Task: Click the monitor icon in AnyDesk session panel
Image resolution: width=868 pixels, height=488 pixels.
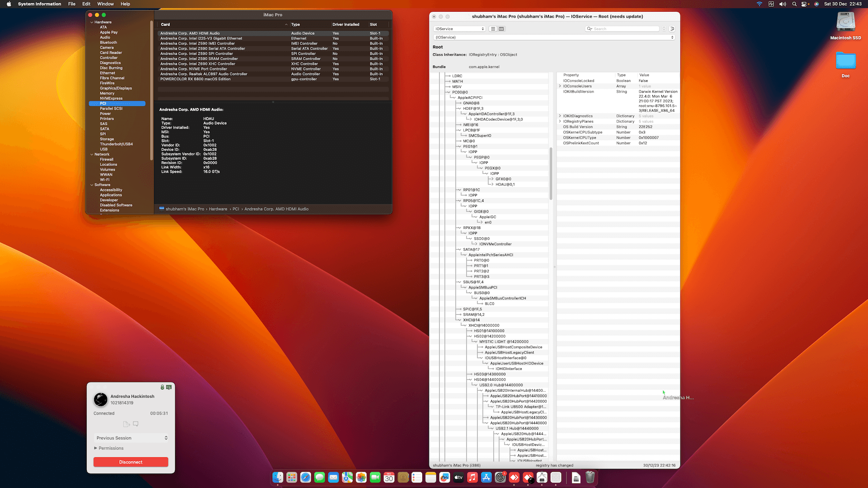Action: (169, 387)
